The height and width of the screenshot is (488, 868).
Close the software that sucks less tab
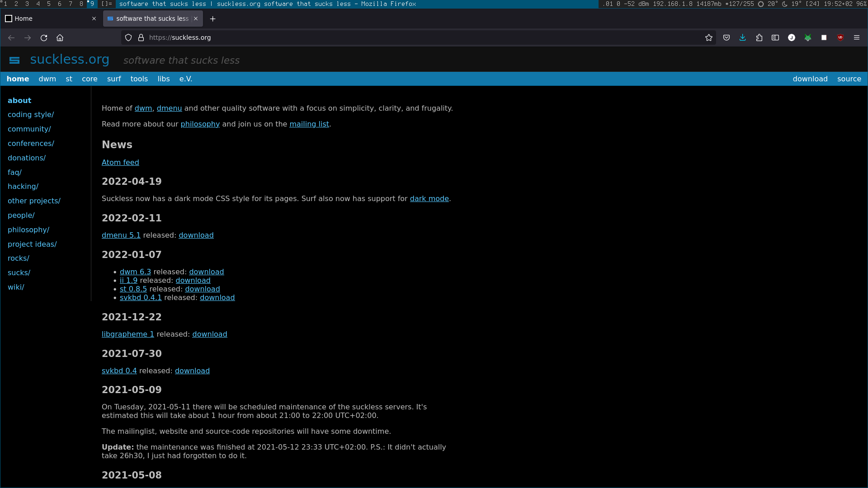(x=196, y=19)
